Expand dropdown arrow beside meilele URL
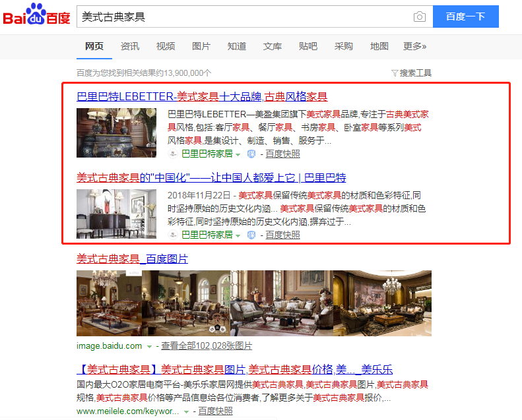 point(186,411)
